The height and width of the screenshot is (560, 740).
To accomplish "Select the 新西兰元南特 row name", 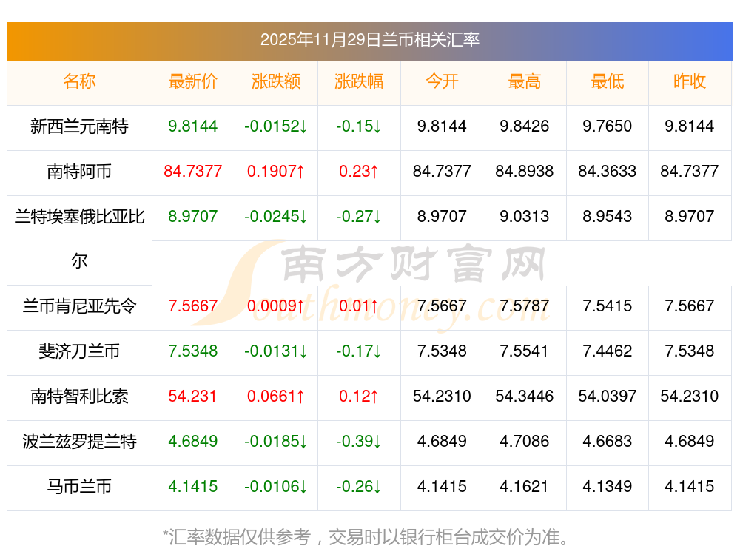I will pyautogui.click(x=79, y=126).
